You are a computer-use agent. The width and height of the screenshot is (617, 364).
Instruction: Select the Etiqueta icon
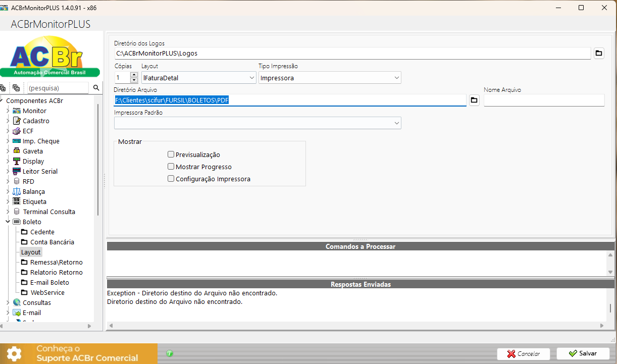(x=17, y=201)
